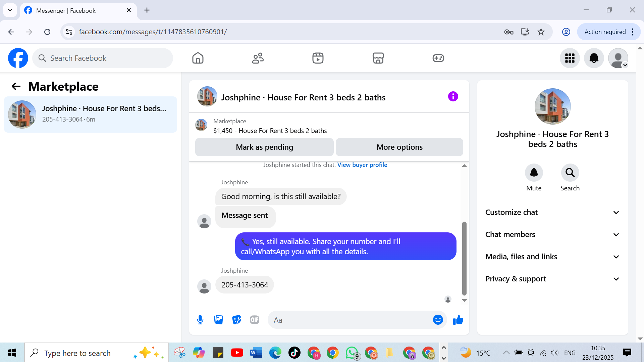644x362 pixels.
Task: View site information icon in address bar
Action: tap(69, 32)
